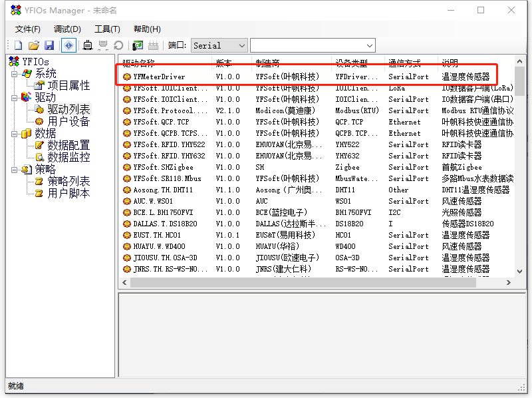This screenshot has width=532, height=398.
Task: Collapse the 数据 tree node
Action: pyautogui.click(x=14, y=134)
